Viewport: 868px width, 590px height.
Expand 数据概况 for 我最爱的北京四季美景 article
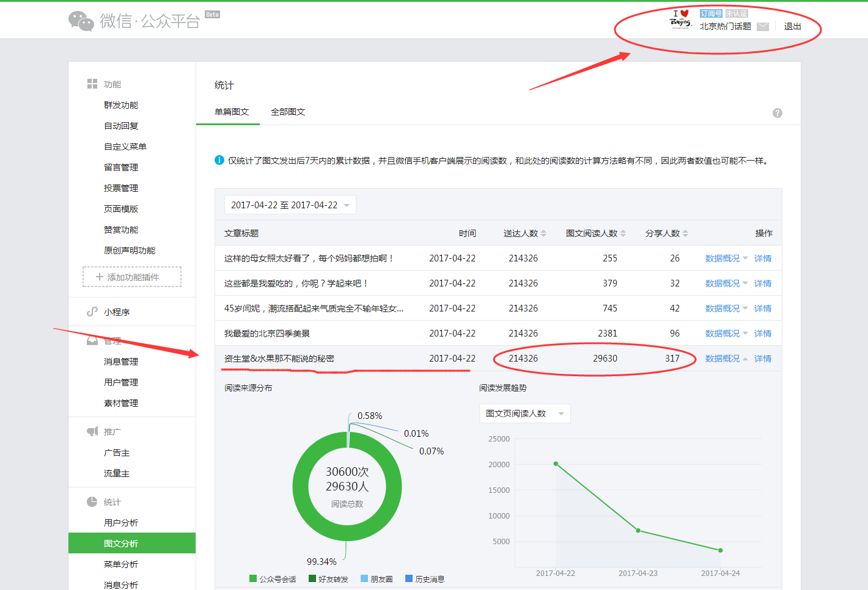pyautogui.click(x=726, y=333)
